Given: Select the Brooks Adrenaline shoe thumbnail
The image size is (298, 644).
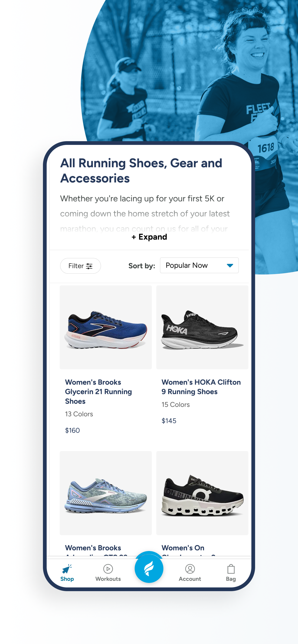Looking at the screenshot, I should tap(106, 493).
